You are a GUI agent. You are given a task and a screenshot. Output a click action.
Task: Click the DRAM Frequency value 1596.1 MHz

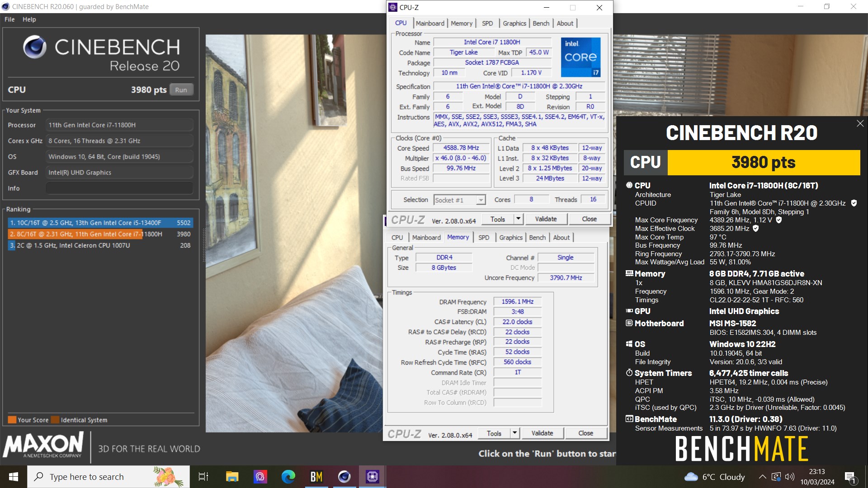pyautogui.click(x=518, y=302)
